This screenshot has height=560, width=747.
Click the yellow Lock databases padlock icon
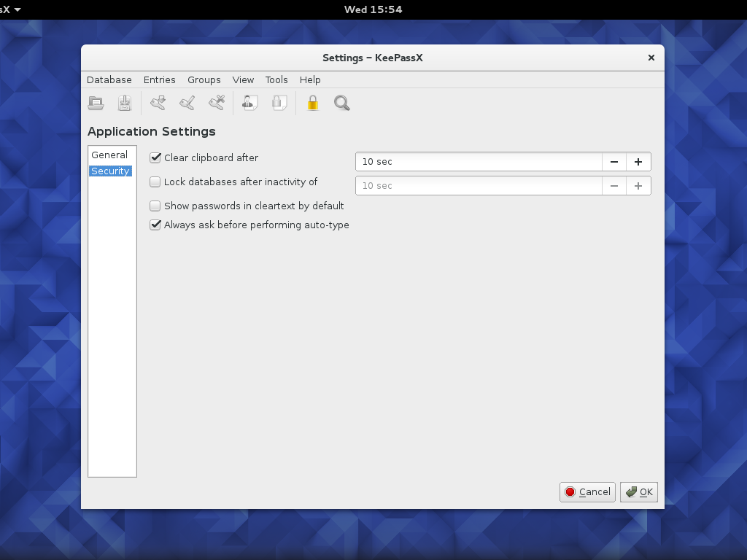(312, 103)
